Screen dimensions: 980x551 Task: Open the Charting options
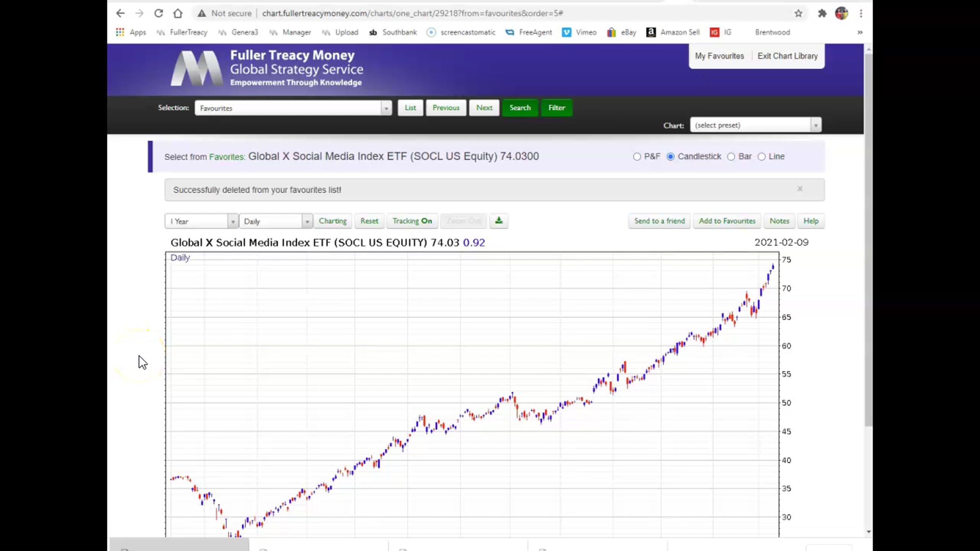coord(333,221)
